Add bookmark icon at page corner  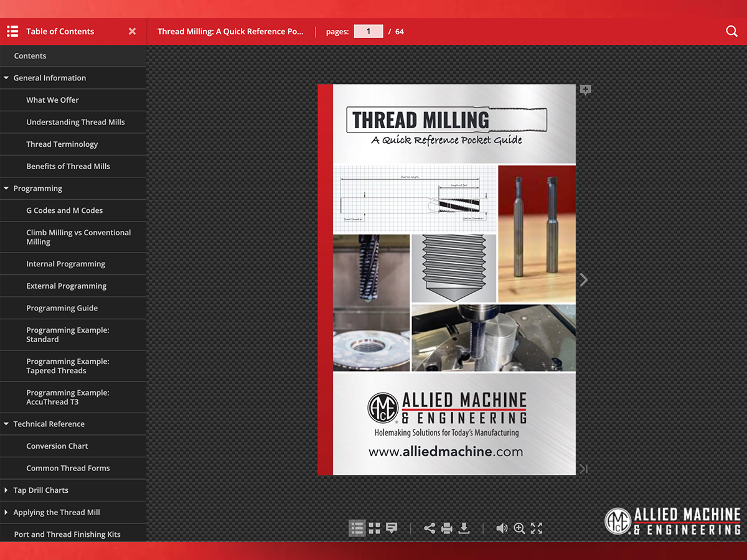click(x=585, y=90)
